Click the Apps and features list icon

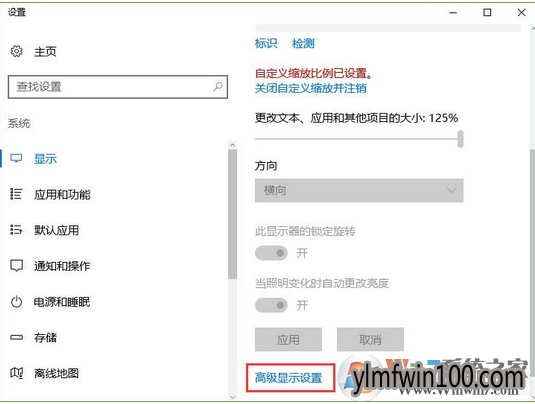tap(16, 194)
